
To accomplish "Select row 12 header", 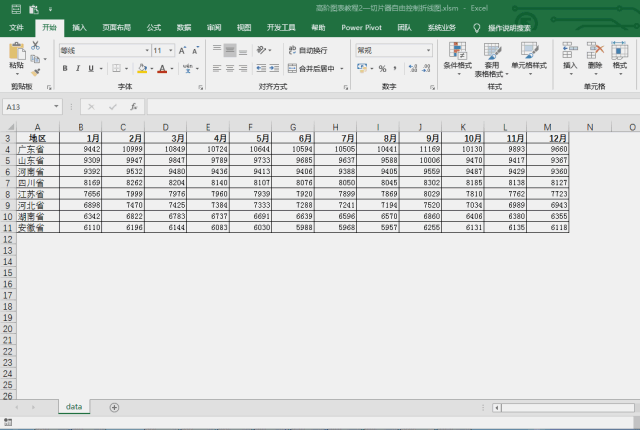I will [x=8, y=239].
